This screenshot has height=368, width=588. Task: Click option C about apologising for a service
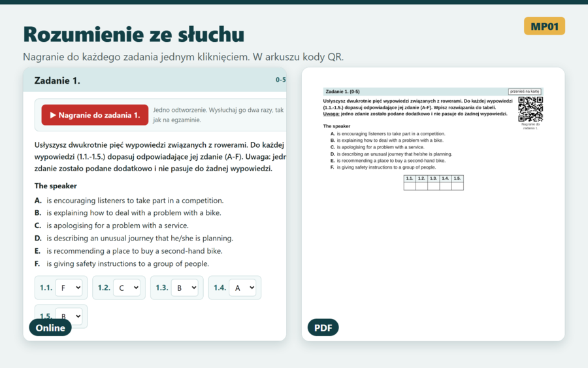point(112,226)
